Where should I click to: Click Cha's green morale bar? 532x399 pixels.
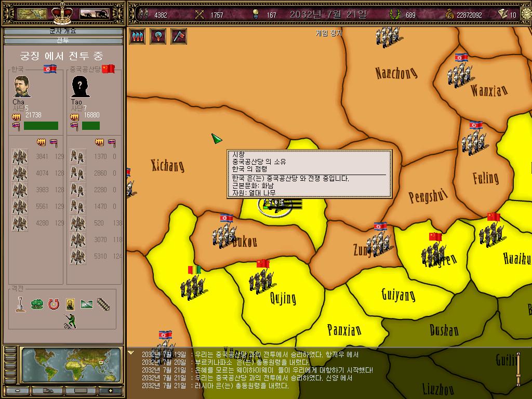(x=41, y=126)
